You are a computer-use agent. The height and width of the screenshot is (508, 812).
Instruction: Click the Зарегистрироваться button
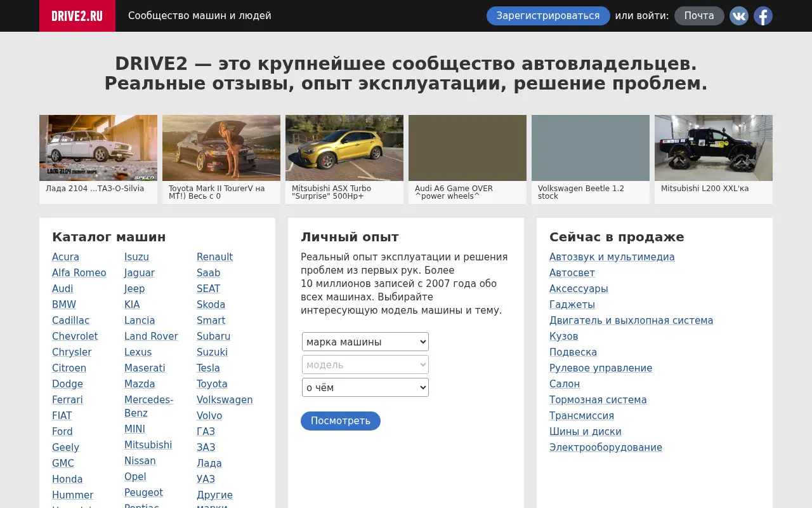coord(548,16)
